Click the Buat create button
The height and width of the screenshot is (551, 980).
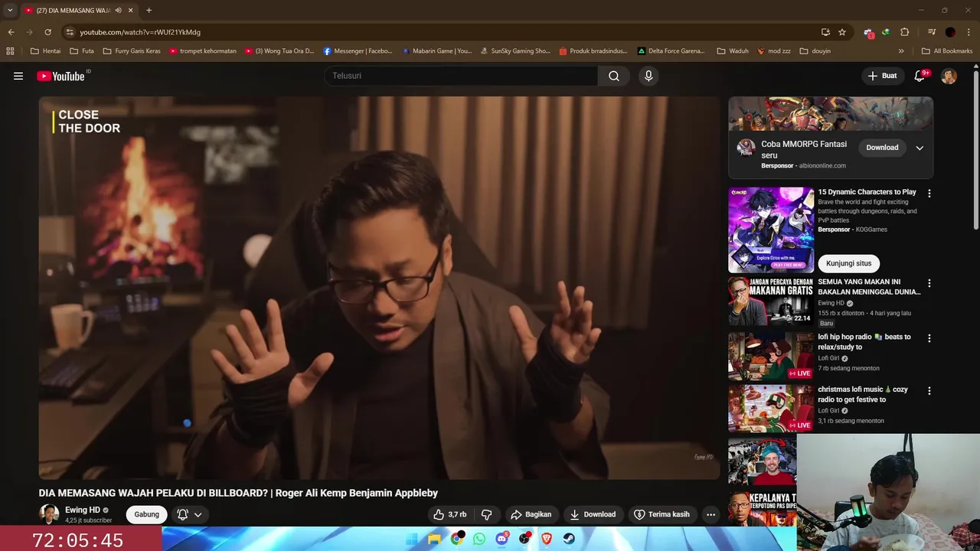(882, 76)
